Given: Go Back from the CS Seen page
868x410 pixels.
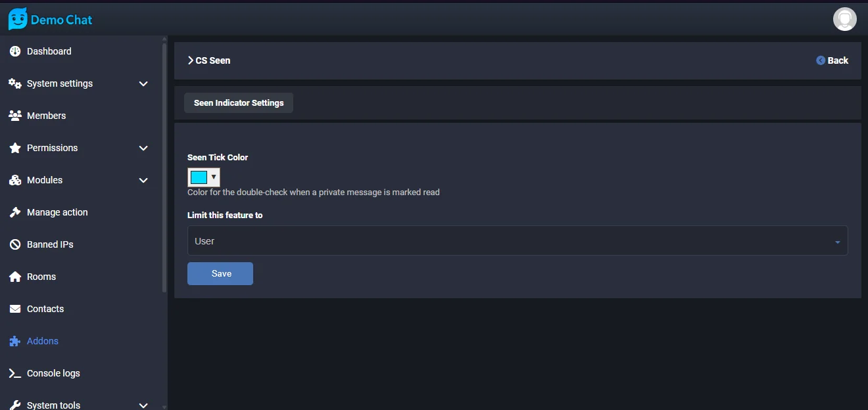Looking at the screenshot, I should [832, 60].
